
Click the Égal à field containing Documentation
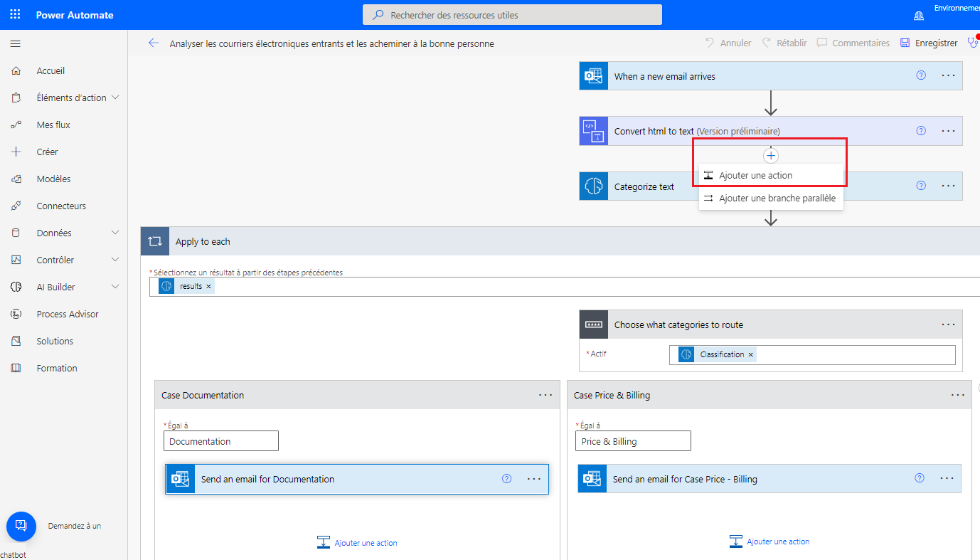[221, 441]
